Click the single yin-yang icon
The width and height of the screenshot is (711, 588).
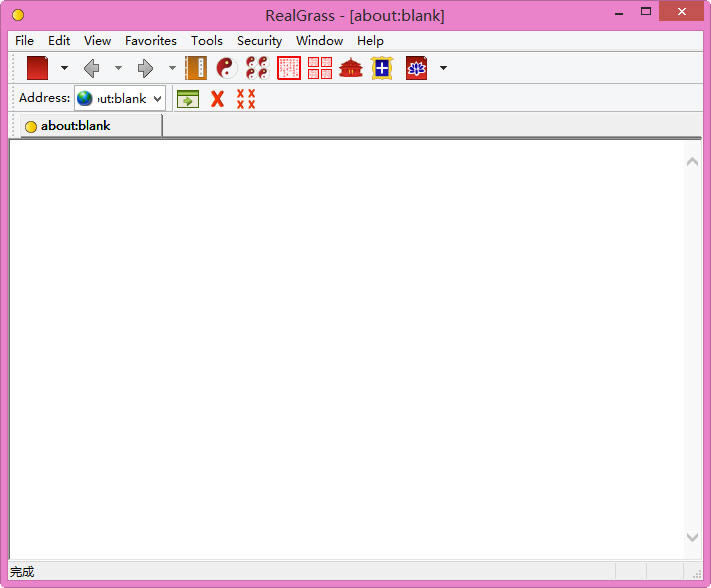click(227, 68)
